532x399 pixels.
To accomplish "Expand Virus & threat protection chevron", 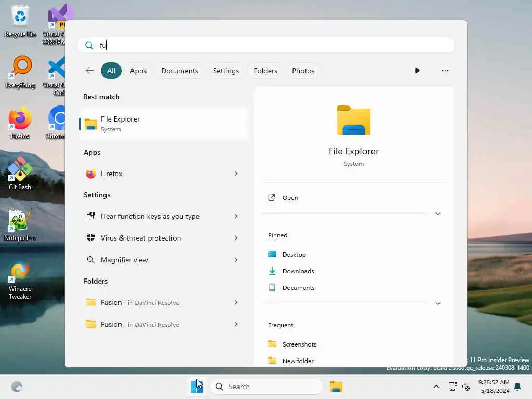I will [x=236, y=238].
